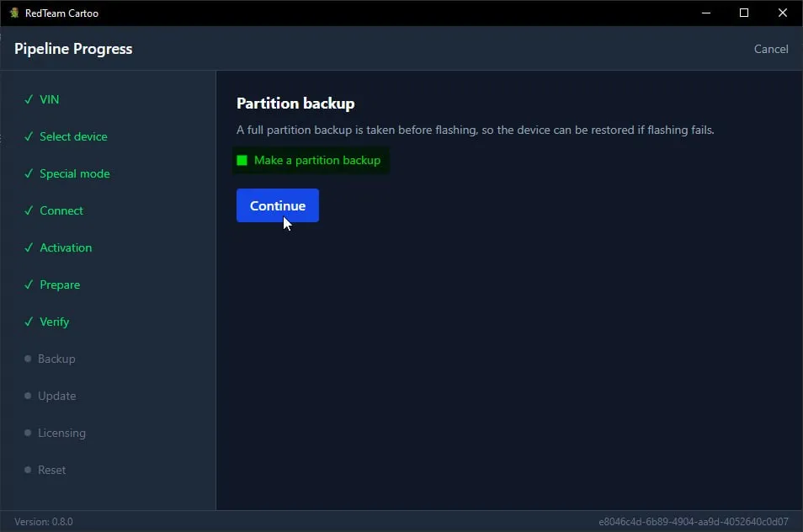Click the session ID e8046c4d text
The image size is (803, 532).
point(694,521)
